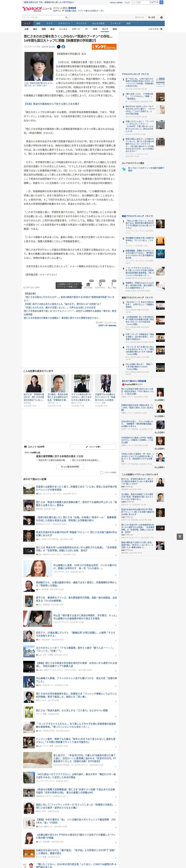Open settings via the gear icon

coord(161,18)
